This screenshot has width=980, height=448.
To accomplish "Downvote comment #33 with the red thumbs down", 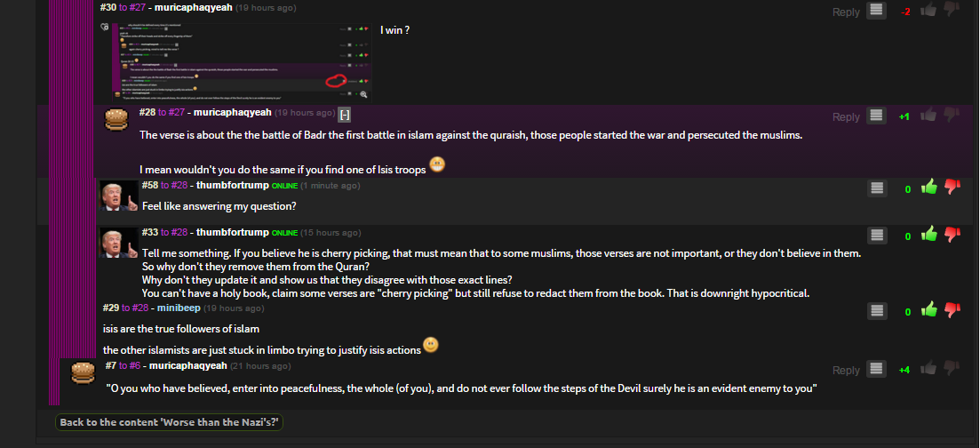I will click(952, 235).
